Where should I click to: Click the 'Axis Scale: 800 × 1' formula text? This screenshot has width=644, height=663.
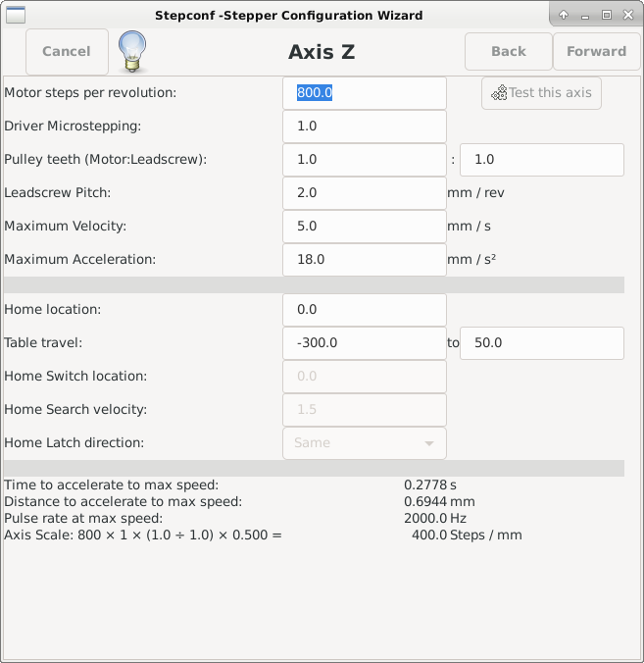click(x=143, y=535)
